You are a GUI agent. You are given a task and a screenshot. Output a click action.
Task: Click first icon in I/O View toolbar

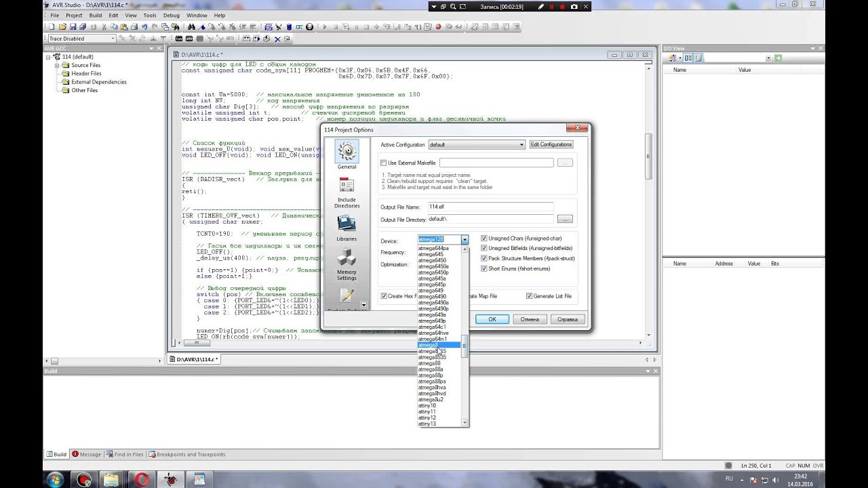click(x=671, y=58)
